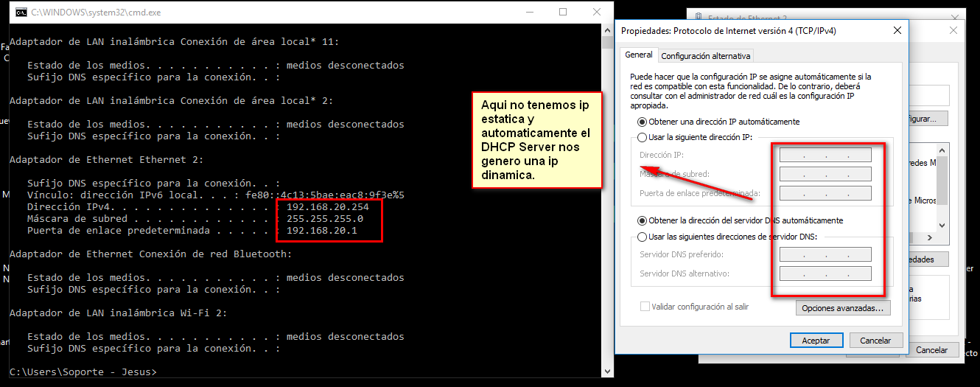Click the cmd.exe title bar icon

pos(21,13)
